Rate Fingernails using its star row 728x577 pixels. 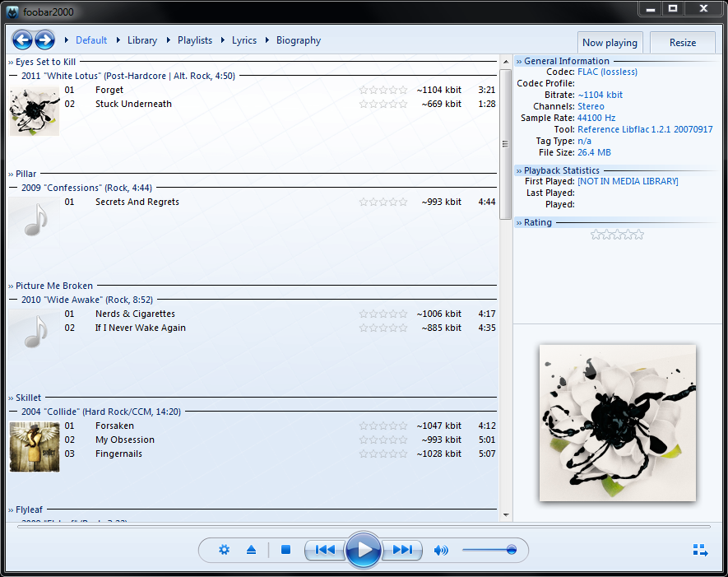(x=383, y=454)
